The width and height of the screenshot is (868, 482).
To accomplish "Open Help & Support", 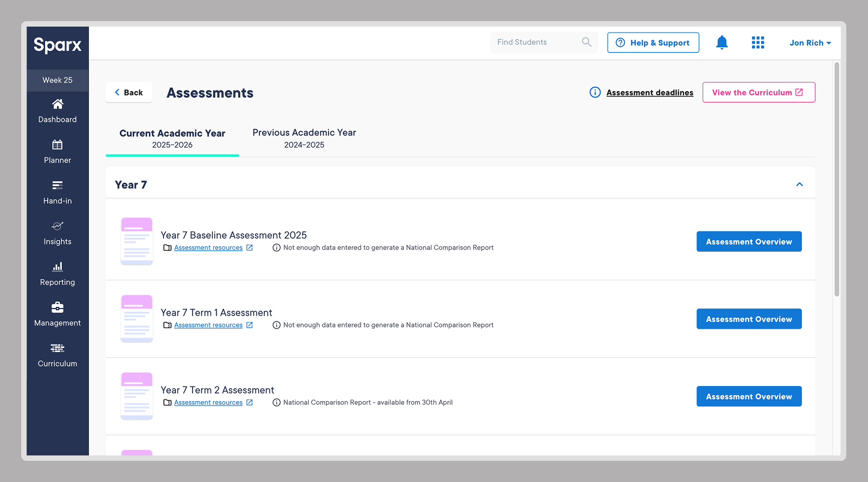I will tap(653, 42).
